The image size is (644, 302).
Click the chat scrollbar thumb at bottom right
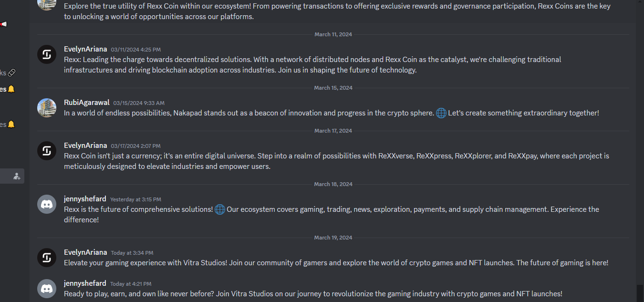click(640, 293)
